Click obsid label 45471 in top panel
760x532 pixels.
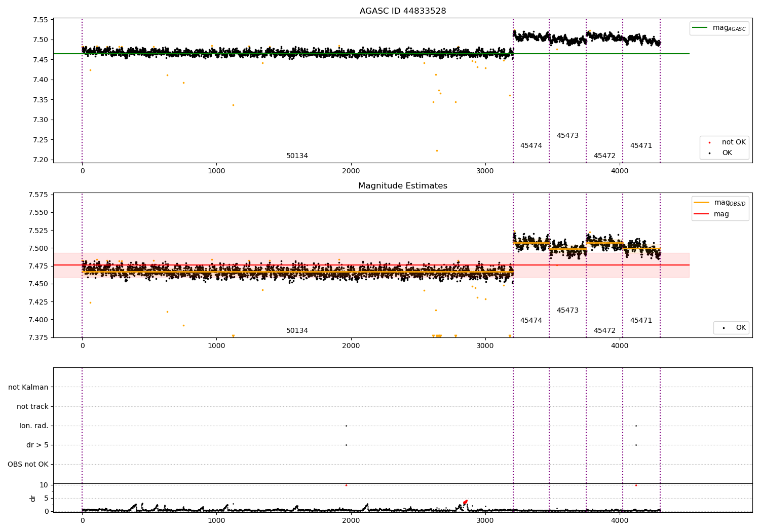pyautogui.click(x=641, y=146)
